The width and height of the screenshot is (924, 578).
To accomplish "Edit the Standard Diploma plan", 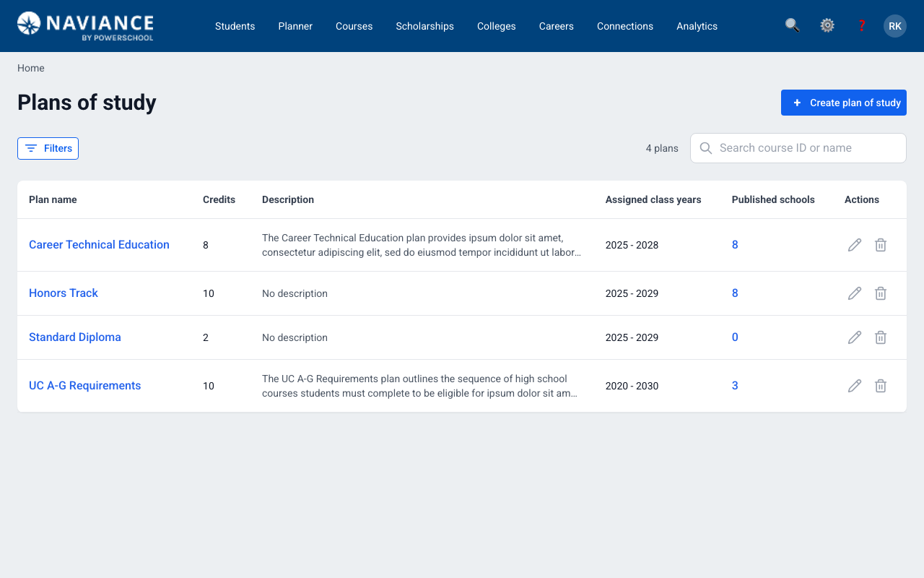I will 855,337.
